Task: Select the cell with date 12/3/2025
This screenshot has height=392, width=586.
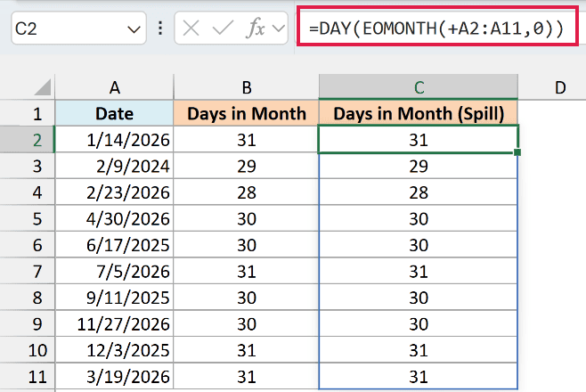Action: click(x=114, y=350)
